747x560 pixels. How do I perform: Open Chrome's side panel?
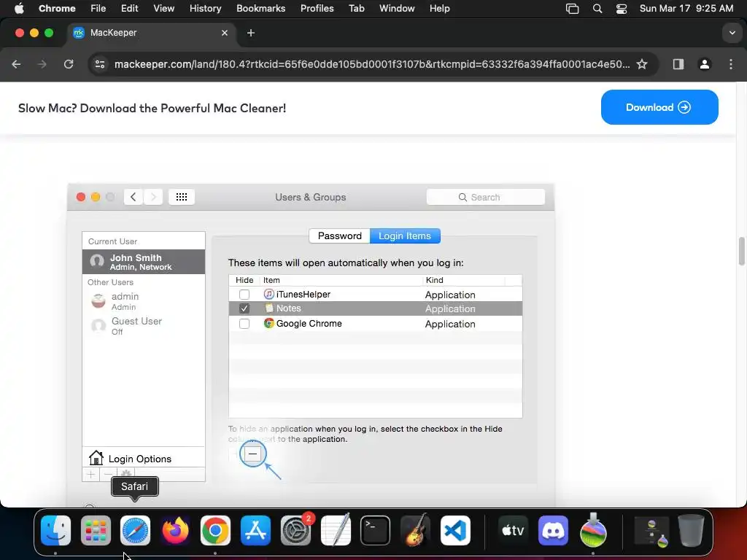[x=678, y=64]
